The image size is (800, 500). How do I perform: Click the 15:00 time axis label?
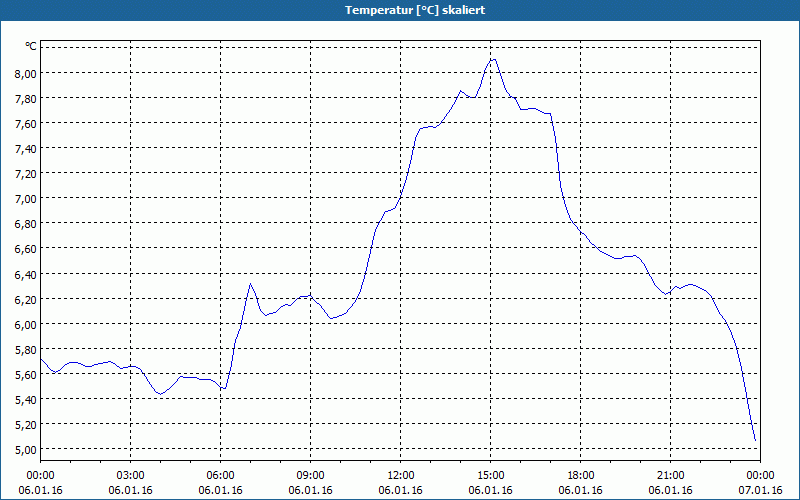pos(491,476)
